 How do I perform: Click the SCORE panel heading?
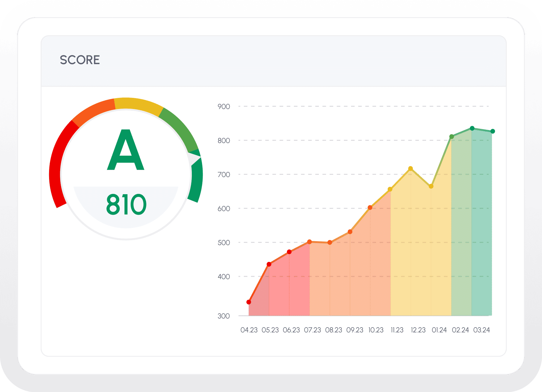(x=80, y=60)
